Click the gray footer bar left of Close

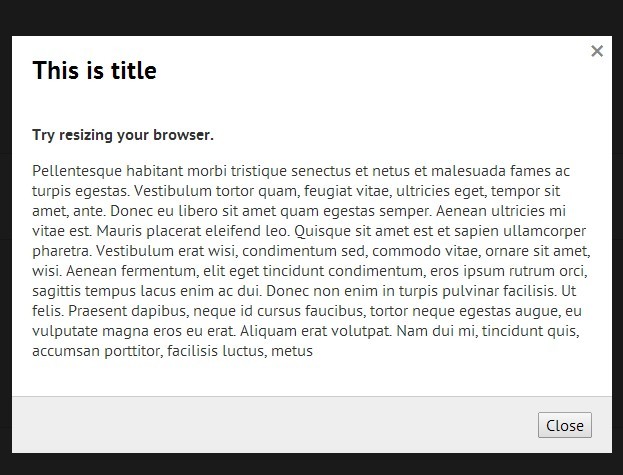[270, 425]
